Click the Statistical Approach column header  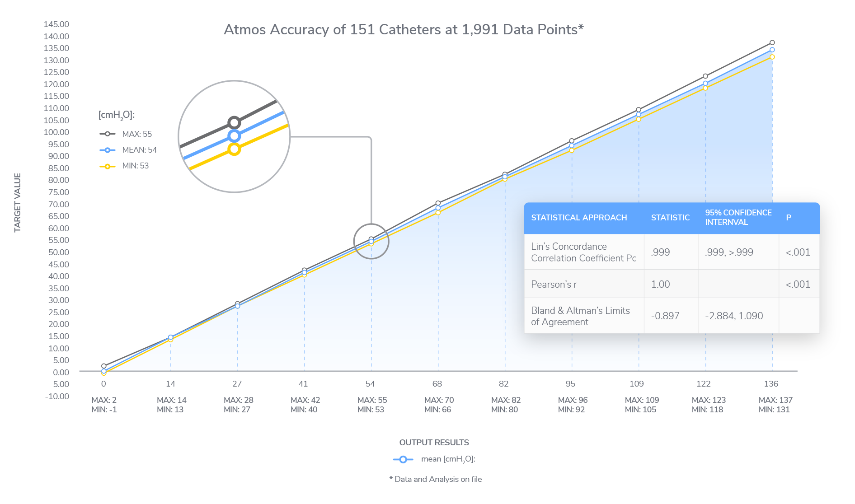pos(579,218)
